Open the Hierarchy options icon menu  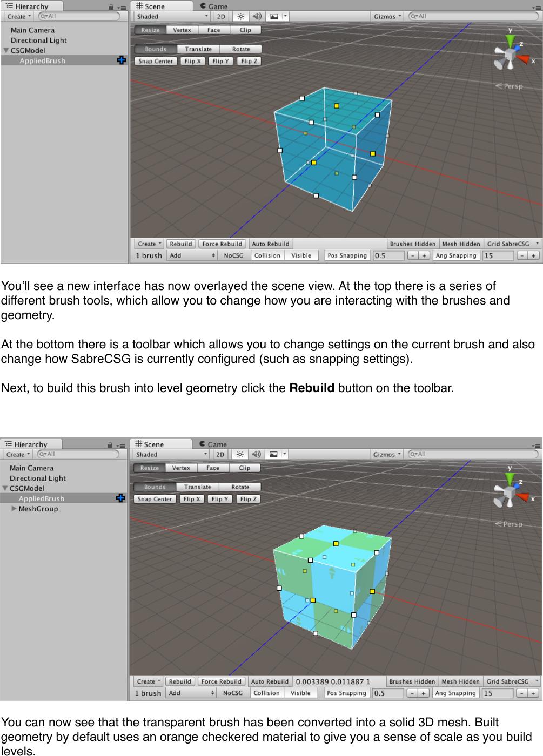(122, 6)
